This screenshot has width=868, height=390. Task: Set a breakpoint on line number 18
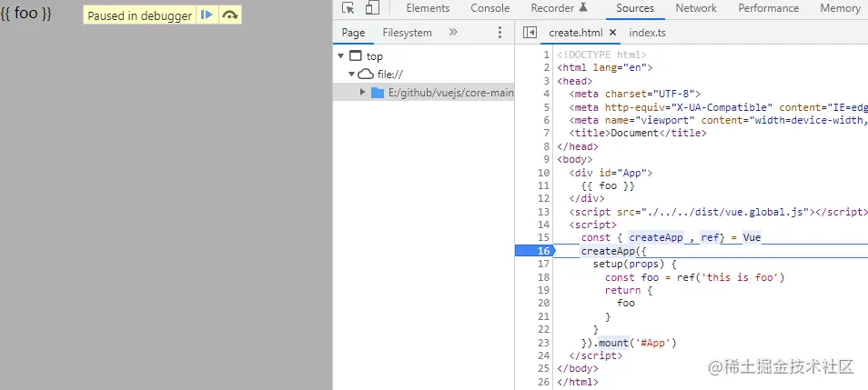click(544, 277)
